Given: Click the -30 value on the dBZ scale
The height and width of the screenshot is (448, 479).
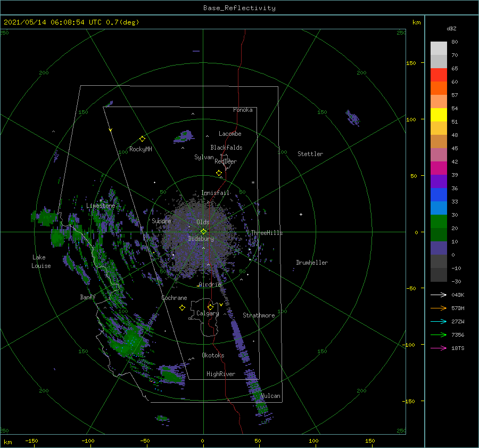Looking at the screenshot, I should click(456, 281).
